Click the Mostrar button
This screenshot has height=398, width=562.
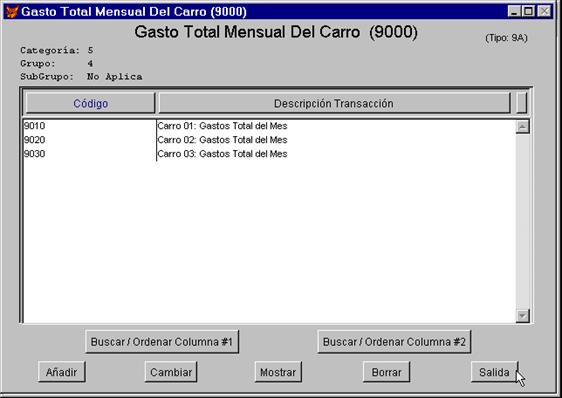278,372
